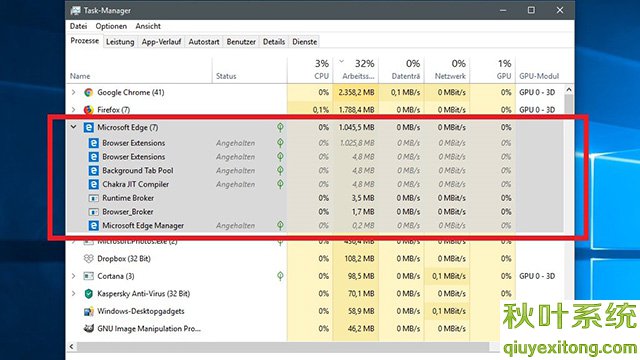640x360 pixels.
Task: Switch to the Details tab
Action: 274,42
